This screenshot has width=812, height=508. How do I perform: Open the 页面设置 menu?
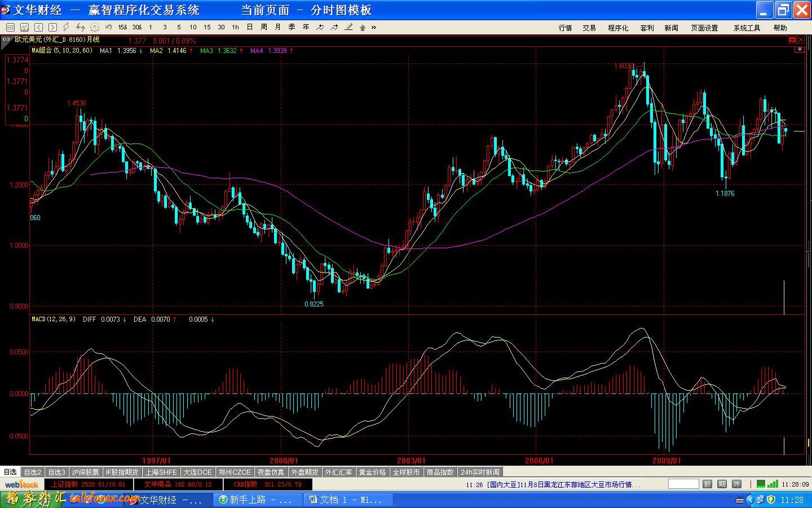[x=704, y=28]
